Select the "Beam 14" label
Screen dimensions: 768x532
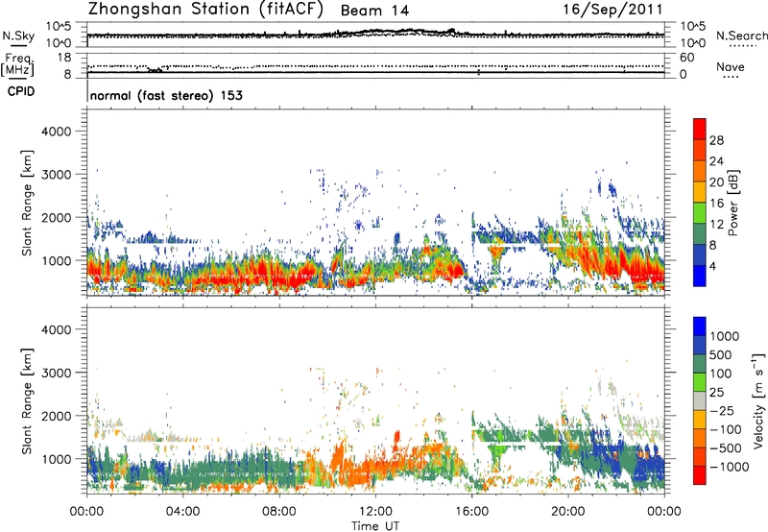pyautogui.click(x=374, y=11)
